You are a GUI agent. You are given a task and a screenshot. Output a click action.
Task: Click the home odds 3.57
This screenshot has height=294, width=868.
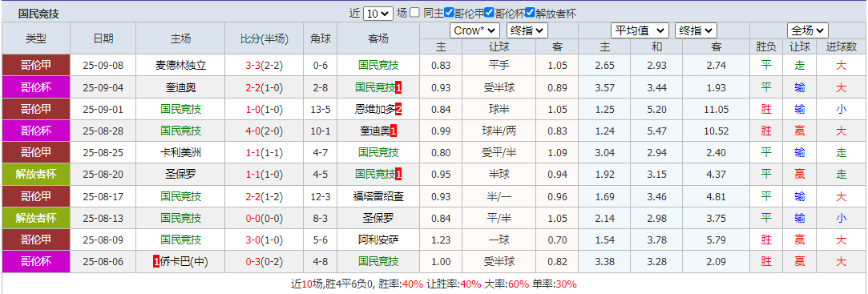pyautogui.click(x=604, y=87)
